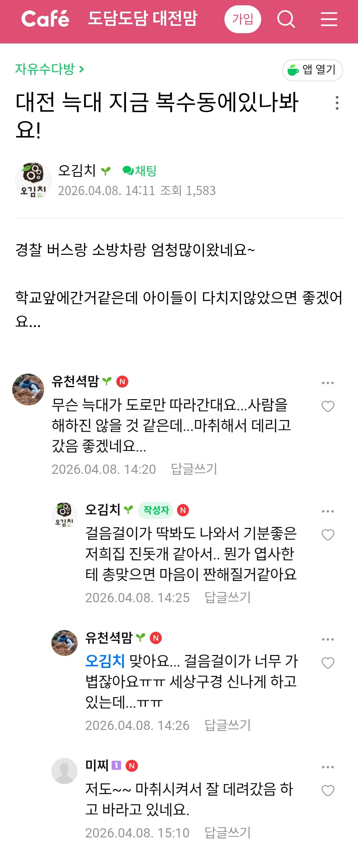The image size is (358, 868).
Task: Click the blue 오김치 mention link
Action: [105, 661]
